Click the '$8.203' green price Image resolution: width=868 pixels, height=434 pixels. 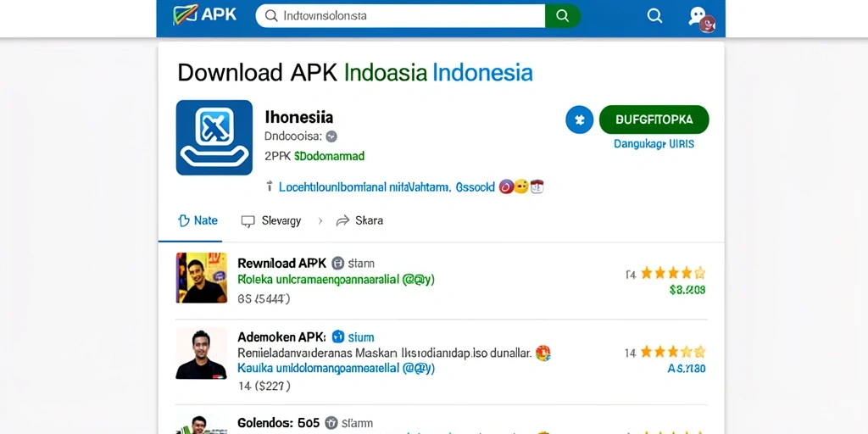(x=687, y=290)
